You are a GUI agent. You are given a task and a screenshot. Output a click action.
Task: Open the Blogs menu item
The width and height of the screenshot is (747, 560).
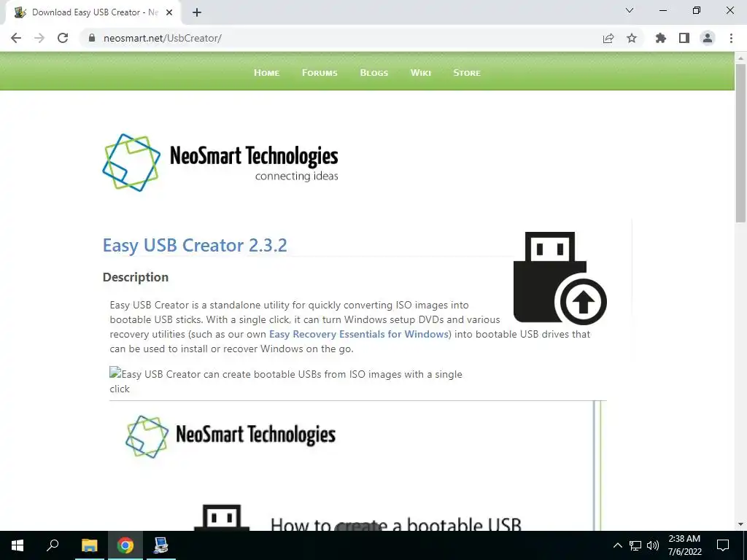point(374,73)
